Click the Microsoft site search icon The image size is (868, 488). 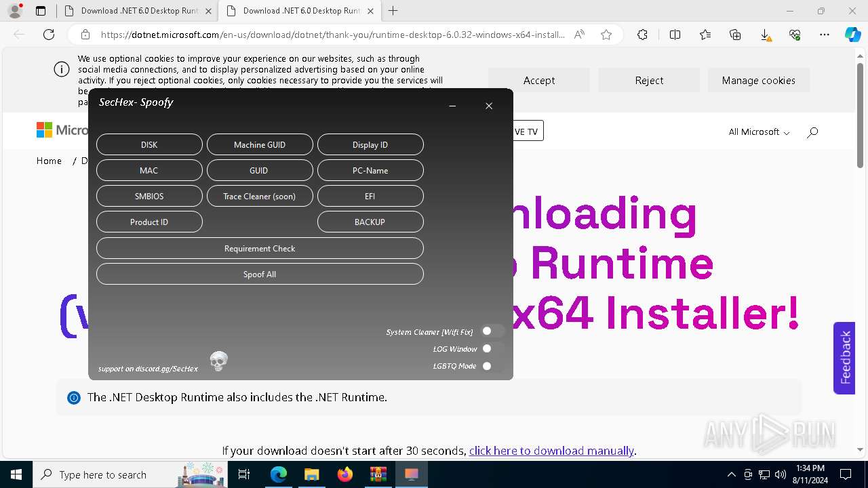pyautogui.click(x=812, y=132)
